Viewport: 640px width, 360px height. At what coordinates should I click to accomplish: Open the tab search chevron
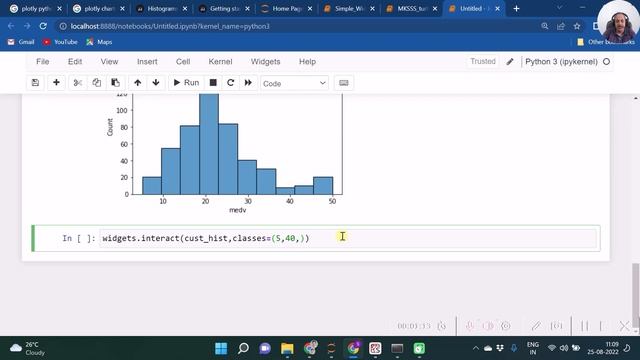(x=559, y=8)
